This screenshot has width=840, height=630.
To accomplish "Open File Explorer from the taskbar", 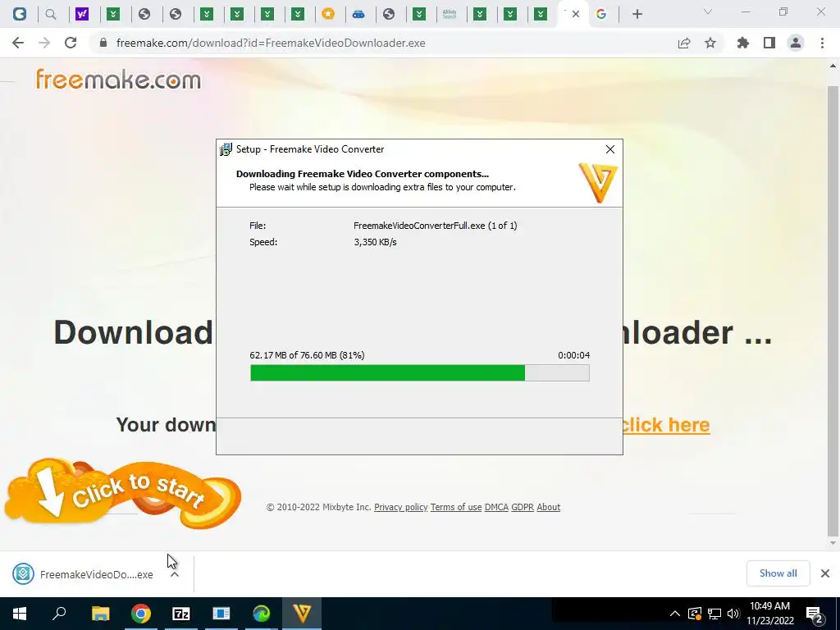I will click(x=100, y=614).
